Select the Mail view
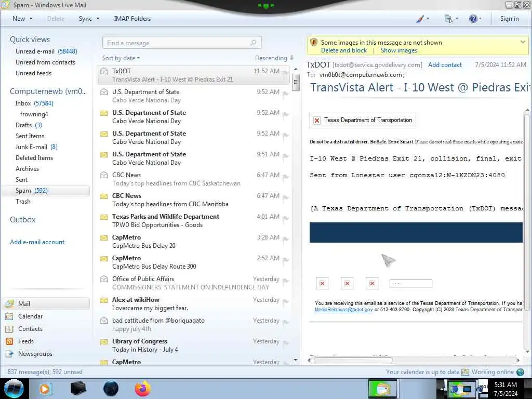This screenshot has width=532, height=399. (46, 303)
